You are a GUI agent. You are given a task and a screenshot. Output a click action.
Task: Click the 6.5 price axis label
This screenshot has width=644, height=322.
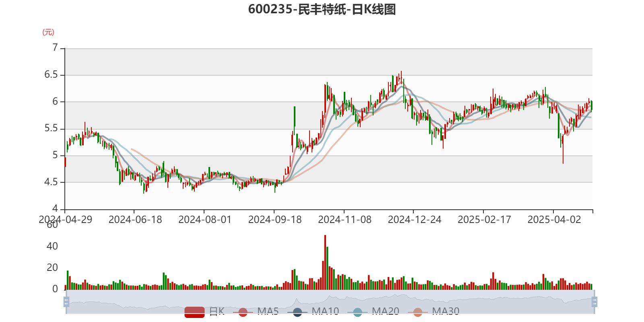[51, 75]
